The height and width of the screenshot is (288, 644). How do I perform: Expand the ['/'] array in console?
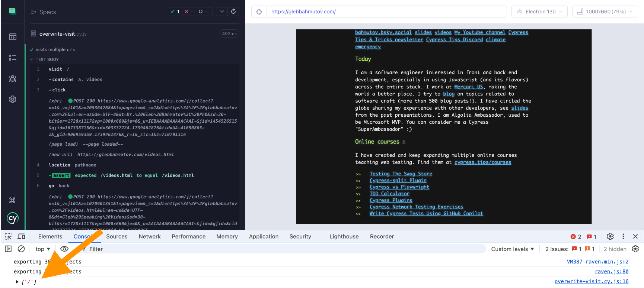17,282
